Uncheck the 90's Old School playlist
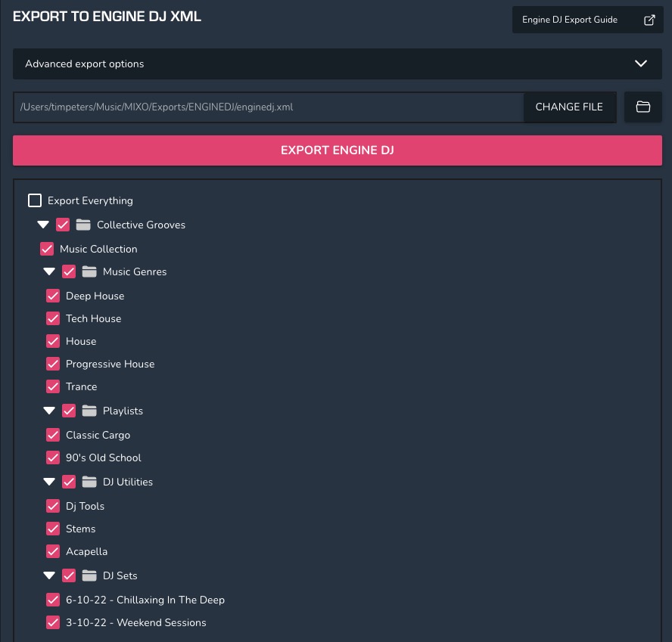Viewport: 672px width, 642px height. (x=53, y=457)
